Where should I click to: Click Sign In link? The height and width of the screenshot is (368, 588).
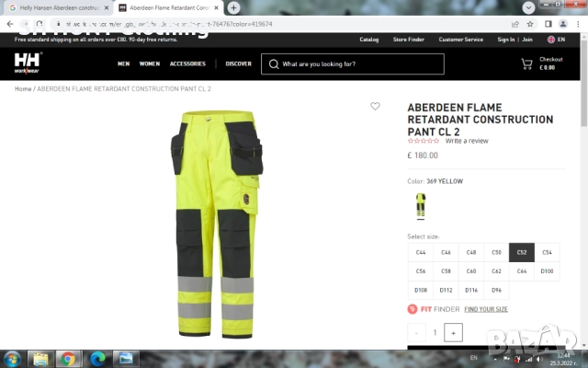point(505,40)
